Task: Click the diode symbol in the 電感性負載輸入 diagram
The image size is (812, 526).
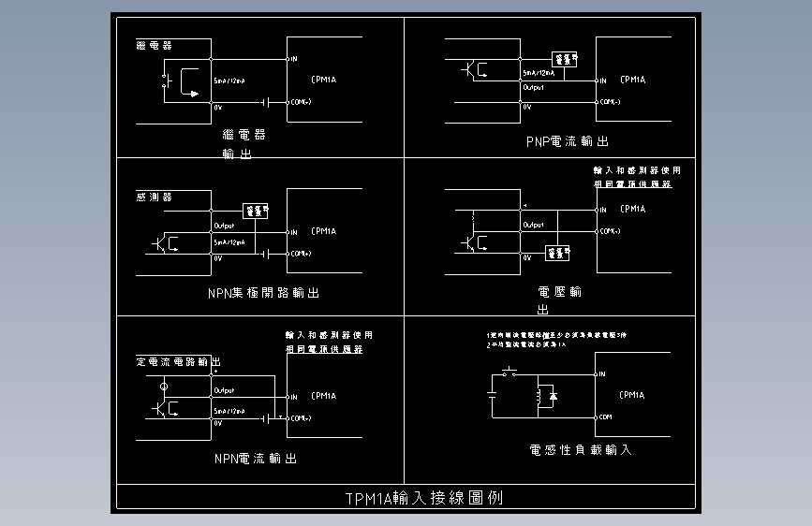Action: click(553, 397)
